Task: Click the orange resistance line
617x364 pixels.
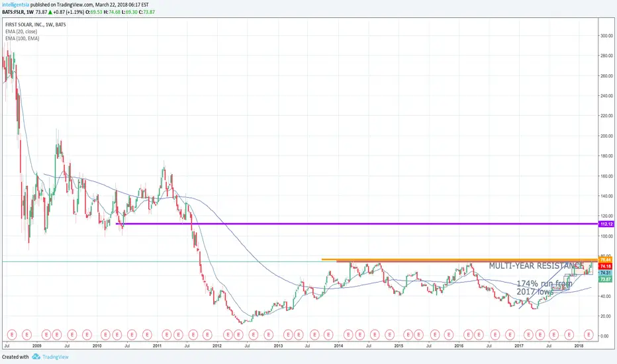Action: click(459, 259)
